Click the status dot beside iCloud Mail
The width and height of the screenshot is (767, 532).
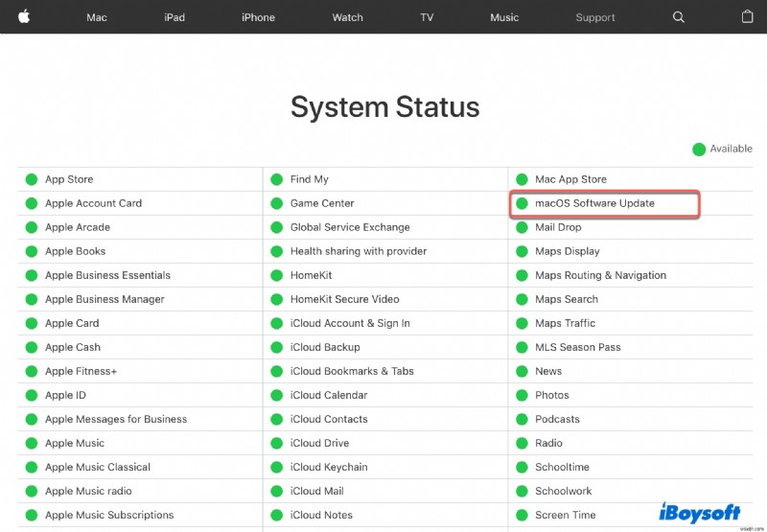coord(277,491)
